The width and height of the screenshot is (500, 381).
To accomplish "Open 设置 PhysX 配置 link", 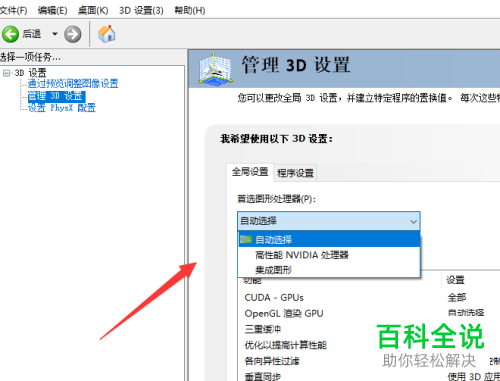I will (62, 108).
